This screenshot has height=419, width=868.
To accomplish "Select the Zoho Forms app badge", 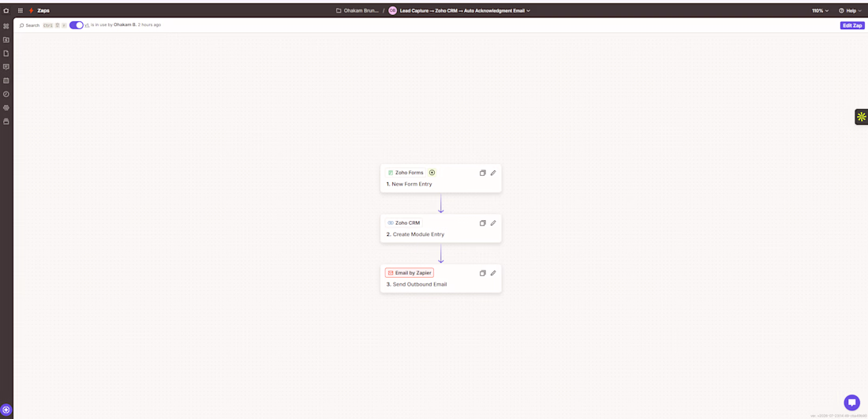I will point(406,173).
